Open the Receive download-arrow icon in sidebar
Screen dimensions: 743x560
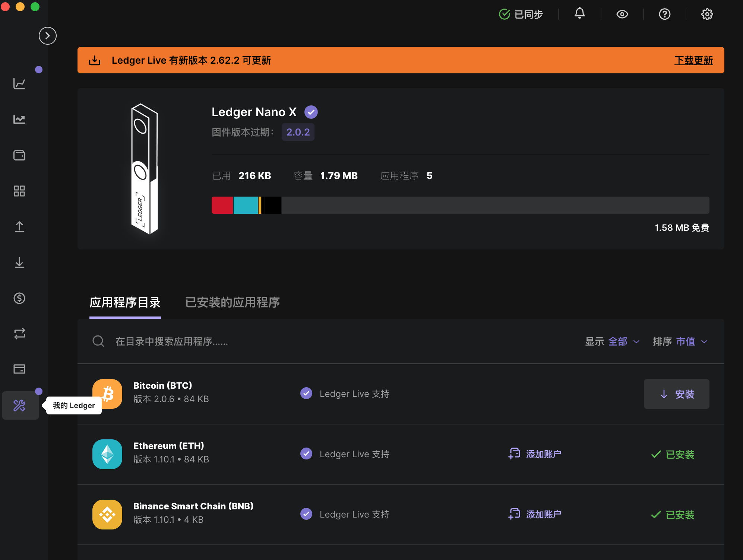pos(19,262)
